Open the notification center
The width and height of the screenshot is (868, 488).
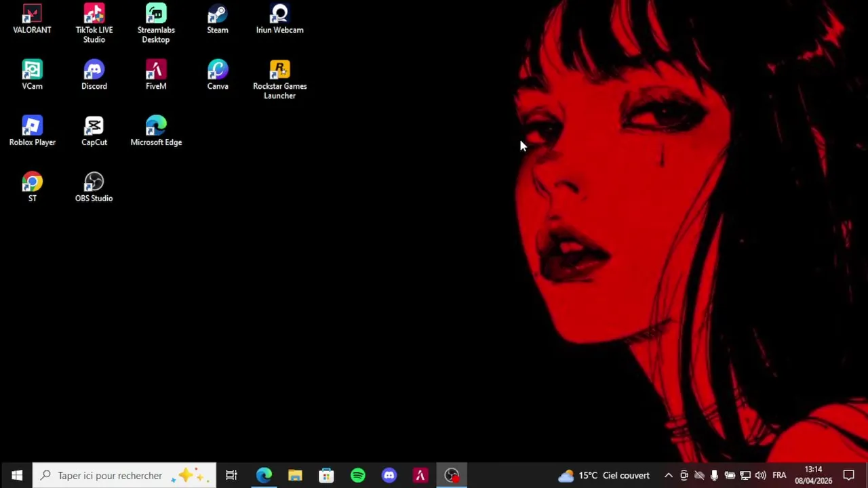click(x=849, y=475)
